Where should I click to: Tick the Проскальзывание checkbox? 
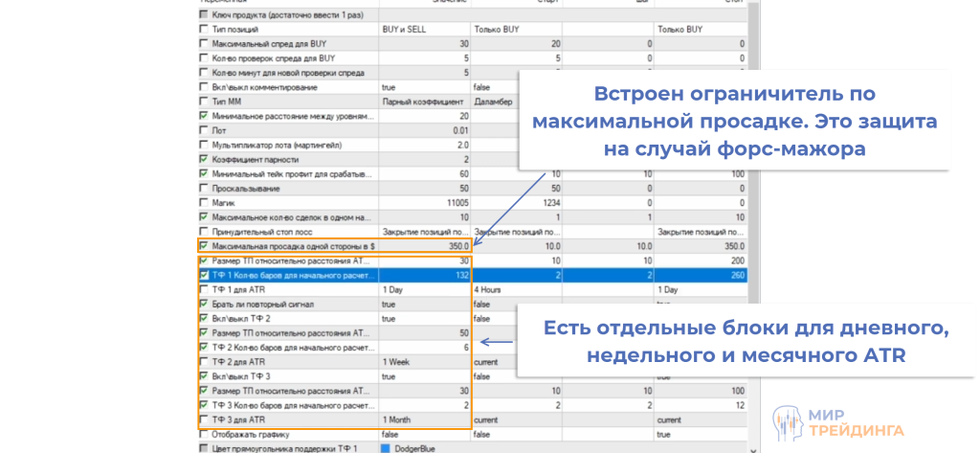(203, 189)
